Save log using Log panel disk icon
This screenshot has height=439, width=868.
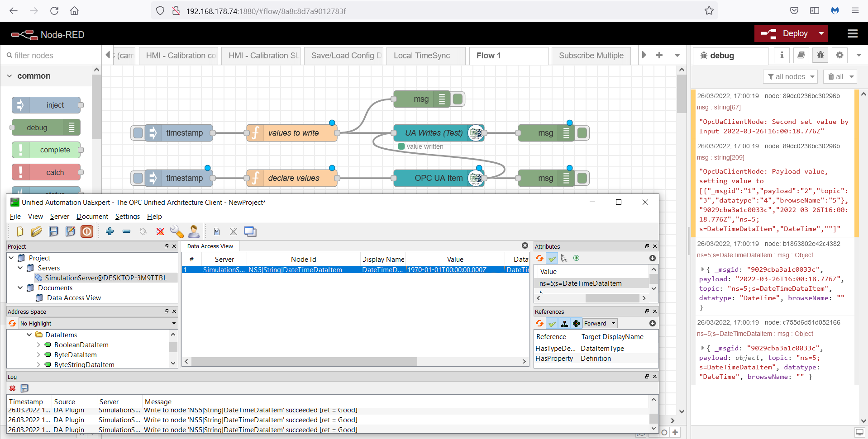coord(24,388)
